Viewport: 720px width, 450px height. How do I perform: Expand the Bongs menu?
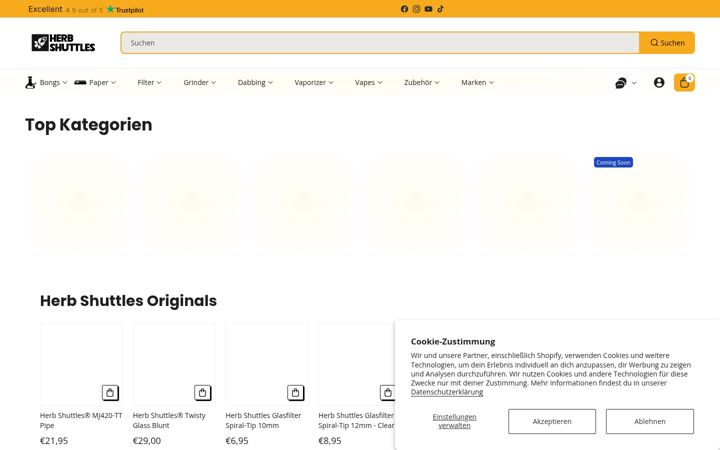point(53,82)
